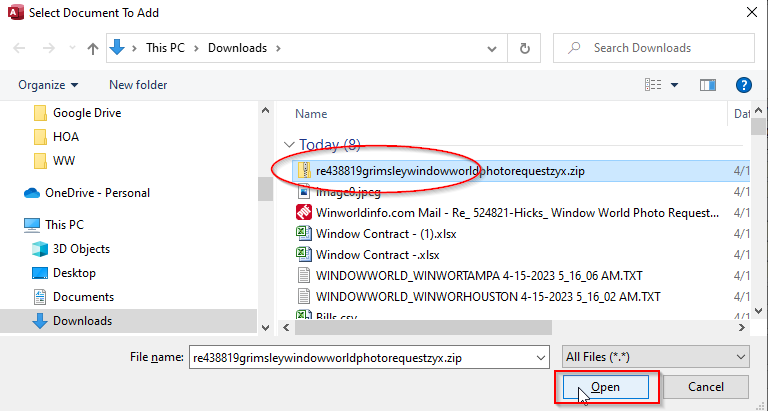Select Downloads in navigation pane
This screenshot has height=411, width=768.
128,321
